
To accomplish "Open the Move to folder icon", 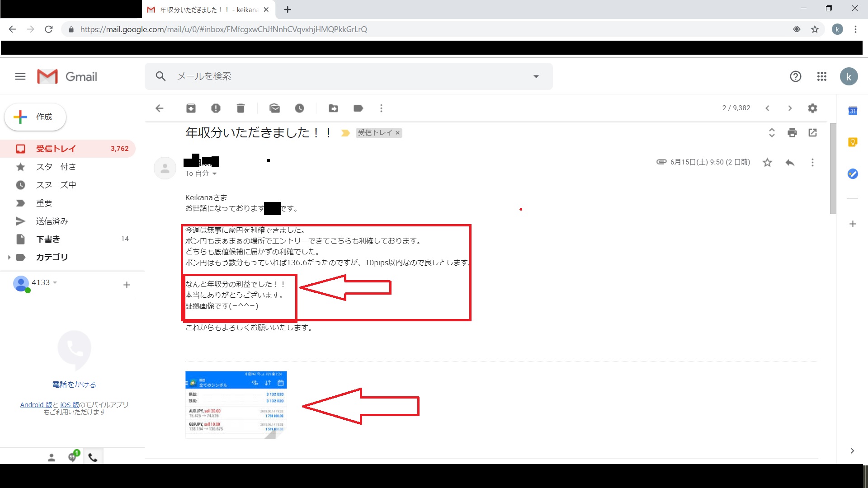I will pyautogui.click(x=333, y=108).
